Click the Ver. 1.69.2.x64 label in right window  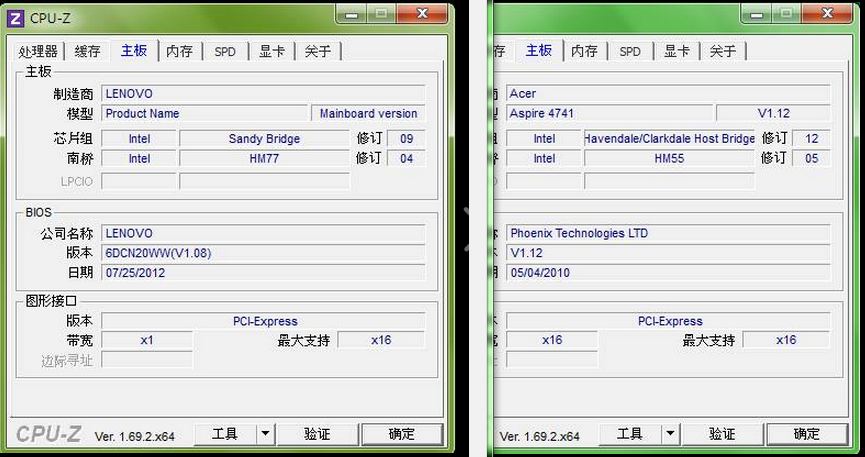pos(540,437)
